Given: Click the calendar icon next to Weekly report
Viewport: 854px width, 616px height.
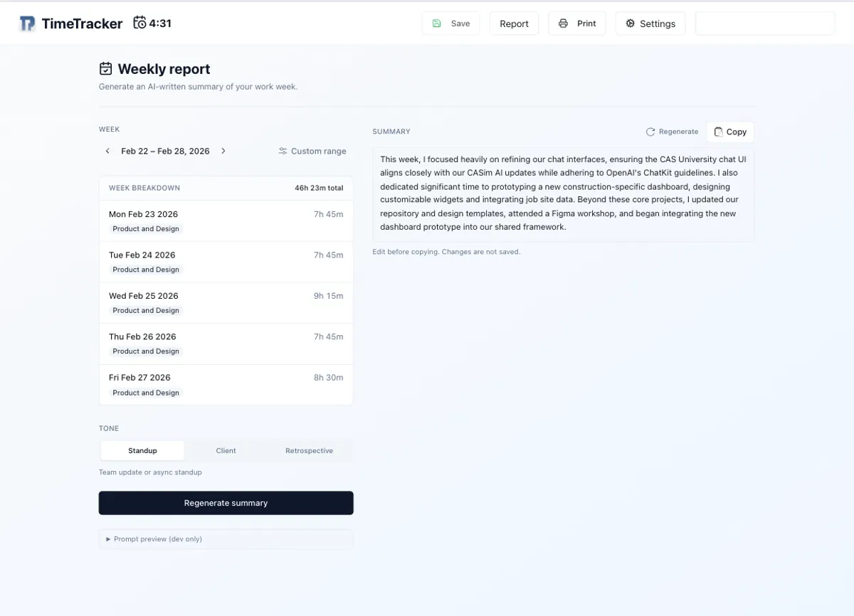Looking at the screenshot, I should [x=105, y=68].
